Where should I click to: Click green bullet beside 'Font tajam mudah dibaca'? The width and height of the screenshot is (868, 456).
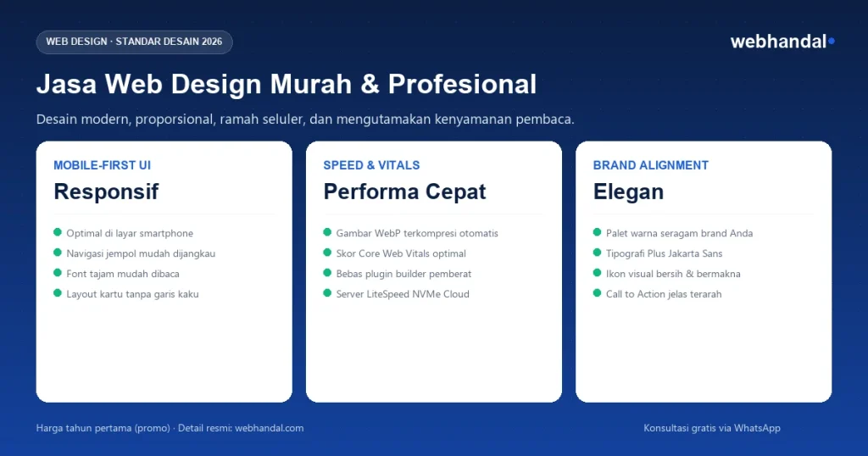click(x=58, y=273)
